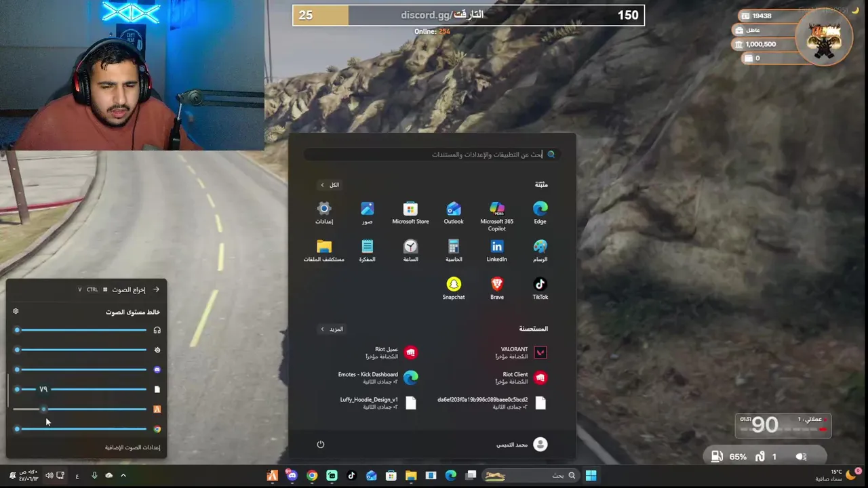Show hidden icons chevron in the system tray

coord(123,476)
